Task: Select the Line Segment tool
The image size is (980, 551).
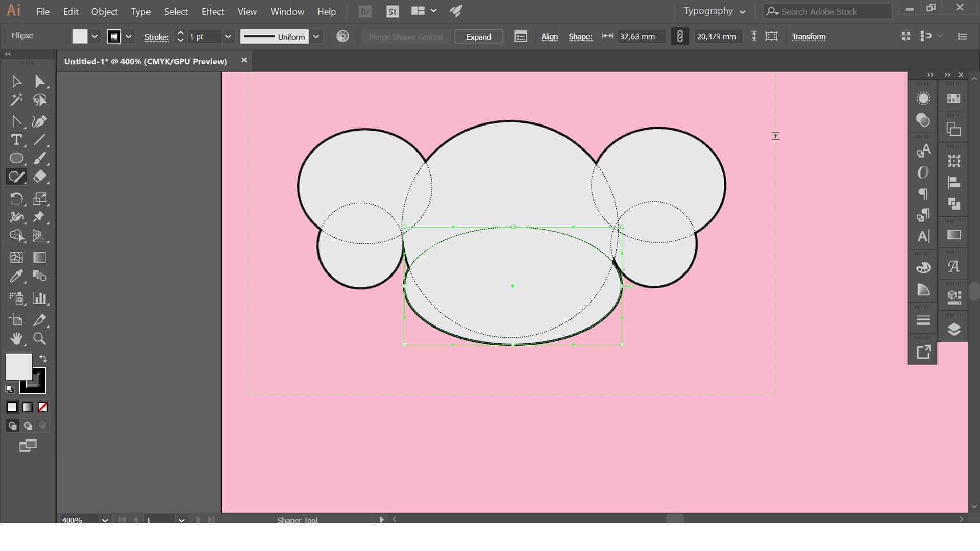Action: (x=40, y=140)
